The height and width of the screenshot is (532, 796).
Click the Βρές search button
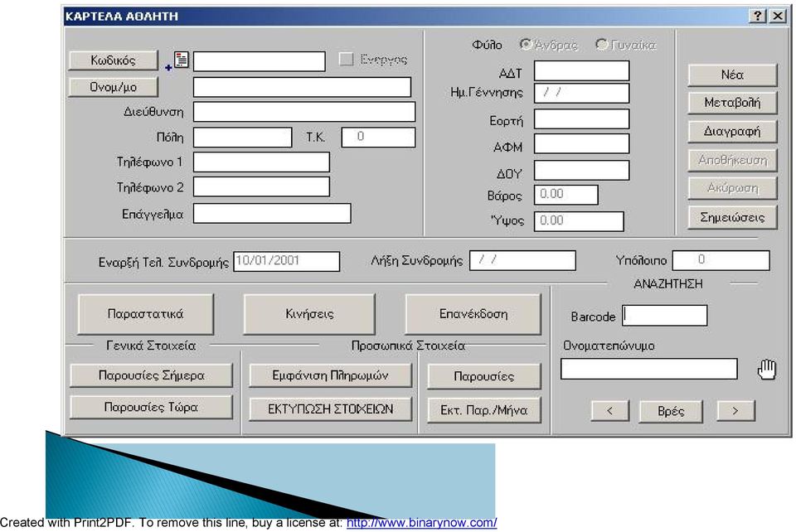[x=671, y=411]
